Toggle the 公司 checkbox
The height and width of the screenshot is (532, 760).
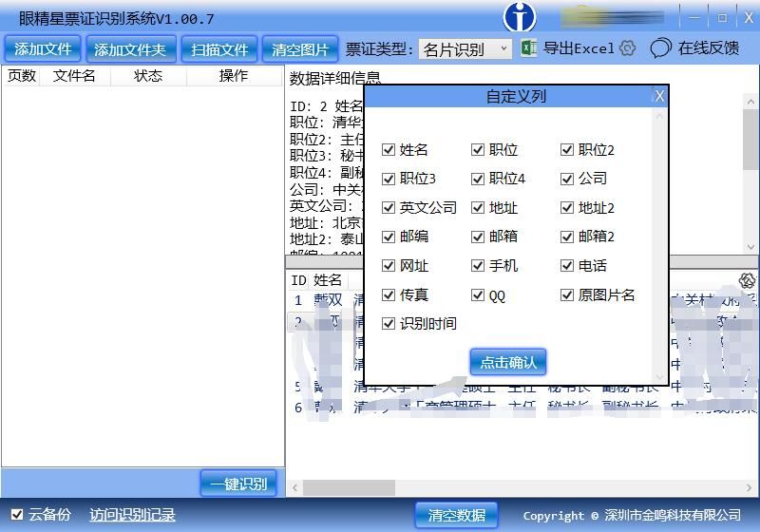click(x=566, y=179)
